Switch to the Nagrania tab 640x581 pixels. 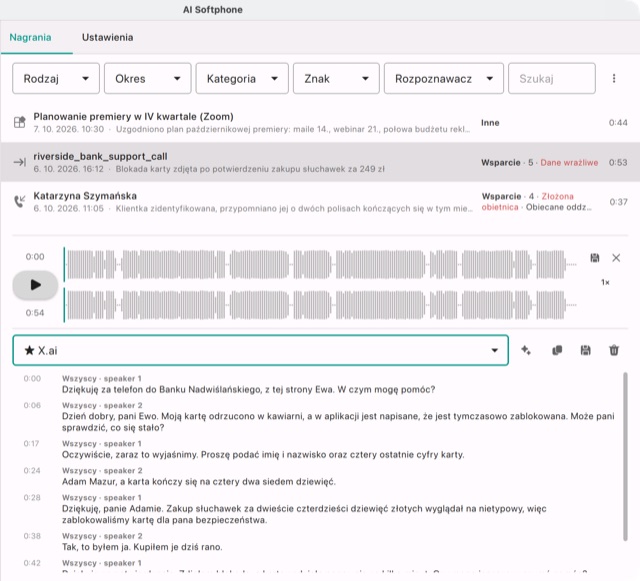pyautogui.click(x=31, y=38)
